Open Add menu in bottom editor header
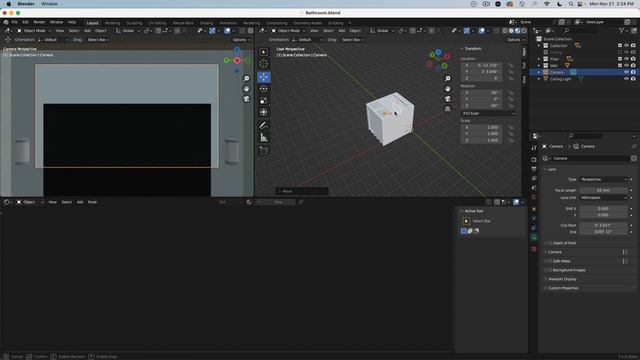640x360 pixels. click(x=80, y=202)
